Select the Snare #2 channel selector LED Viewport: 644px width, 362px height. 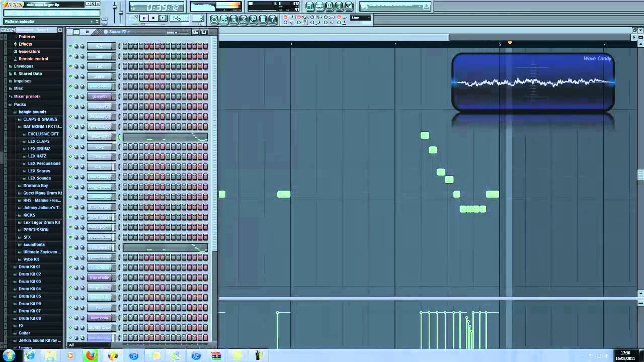click(119, 137)
